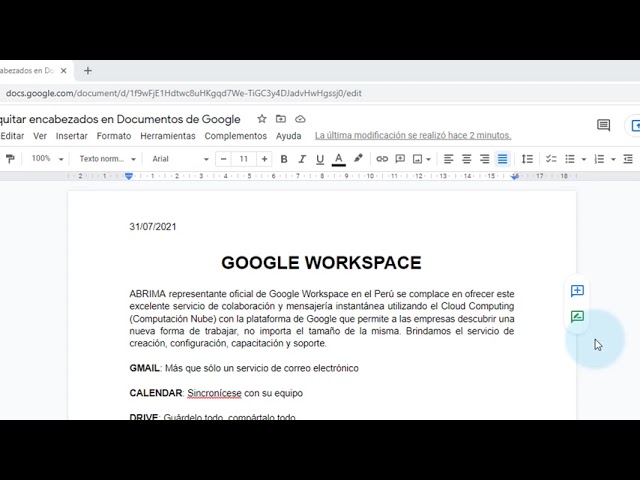Viewport: 640px width, 480px height.
Task: Click the GOOGLE WORKSPACE heading
Action: [321, 263]
